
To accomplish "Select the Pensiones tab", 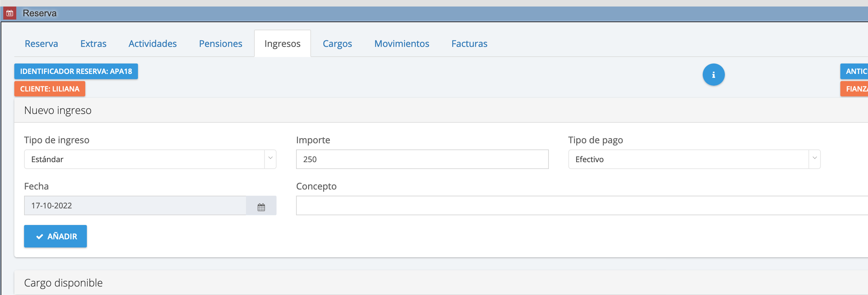I will click(x=220, y=44).
